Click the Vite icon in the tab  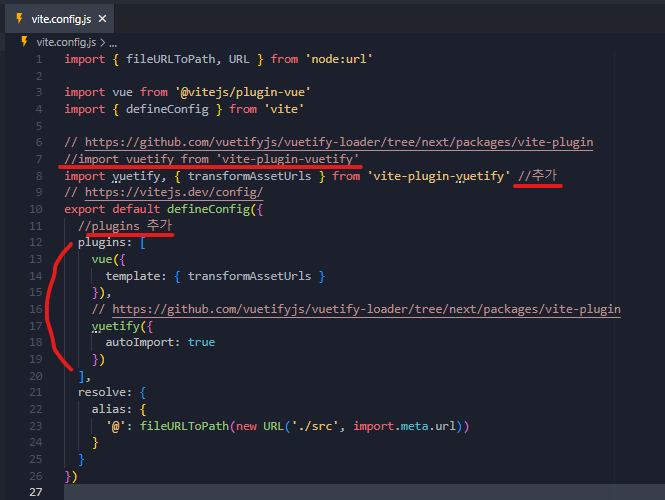(20, 18)
